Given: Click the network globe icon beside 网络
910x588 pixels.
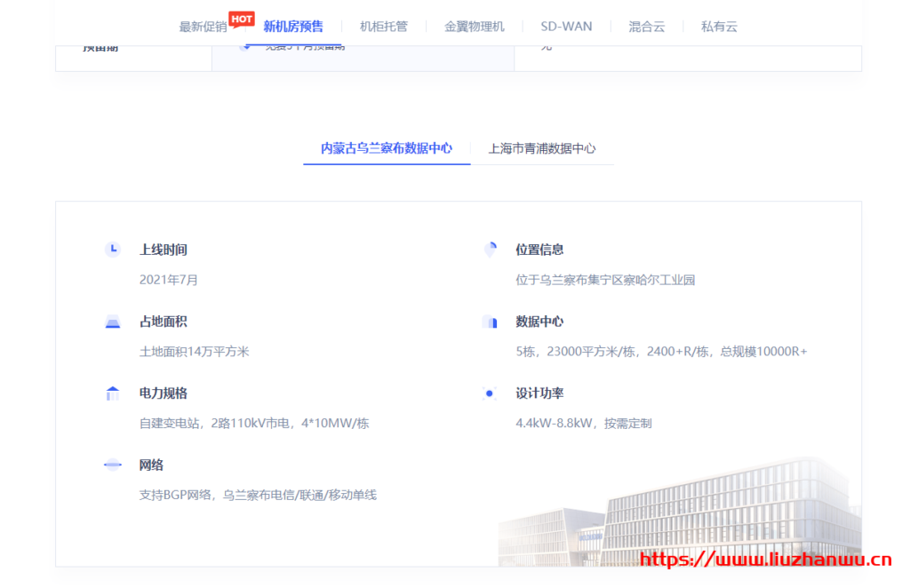Looking at the screenshot, I should coord(113,465).
